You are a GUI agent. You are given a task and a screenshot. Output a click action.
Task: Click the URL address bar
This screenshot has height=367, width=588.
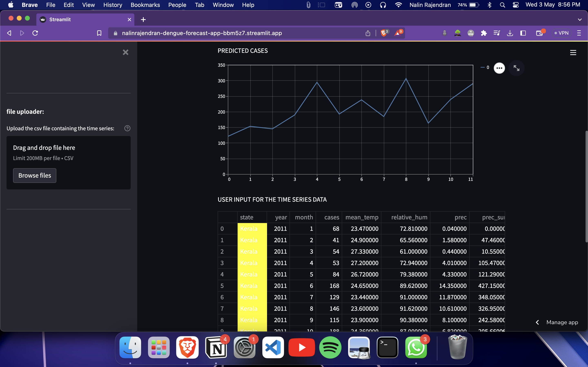pyautogui.click(x=202, y=33)
